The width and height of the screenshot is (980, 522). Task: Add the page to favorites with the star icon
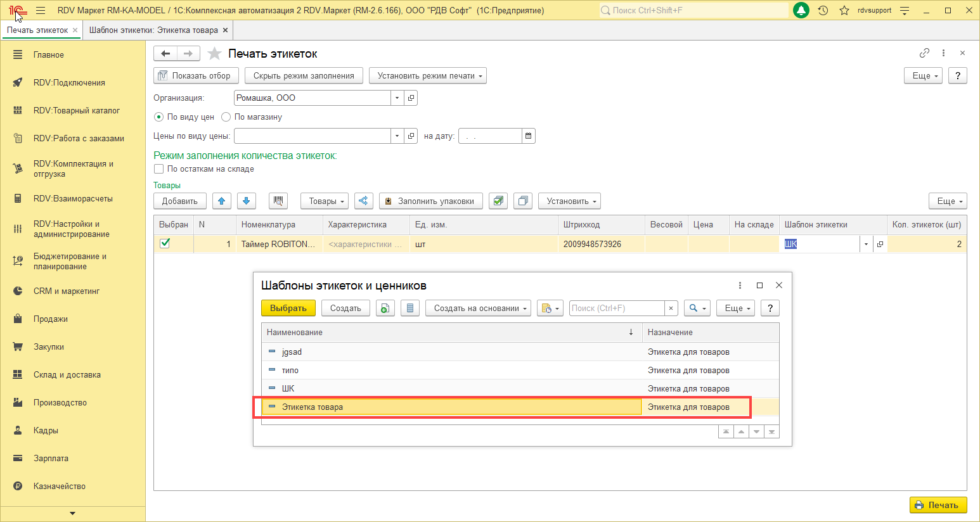(215, 54)
